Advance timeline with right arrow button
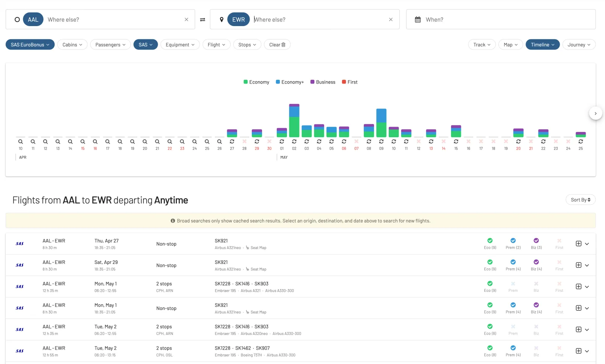Image resolution: width=605 pixels, height=364 pixels. click(x=596, y=113)
